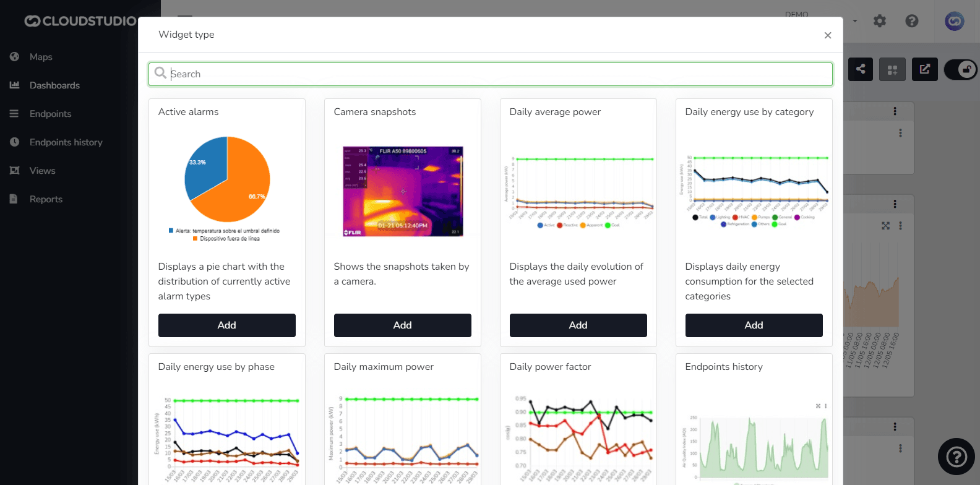Open the Maps menu item
The image size is (980, 485).
click(41, 57)
